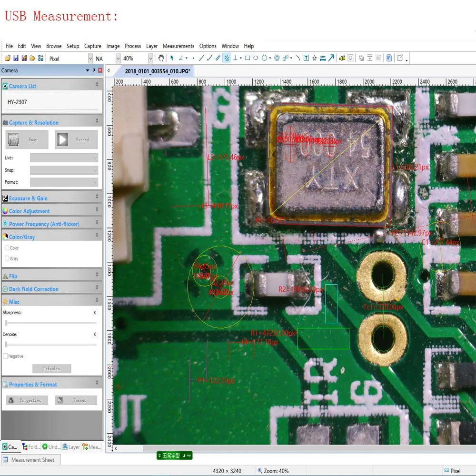Enable the Negative checkbox
The height and width of the screenshot is (476, 476).
(x=6, y=357)
